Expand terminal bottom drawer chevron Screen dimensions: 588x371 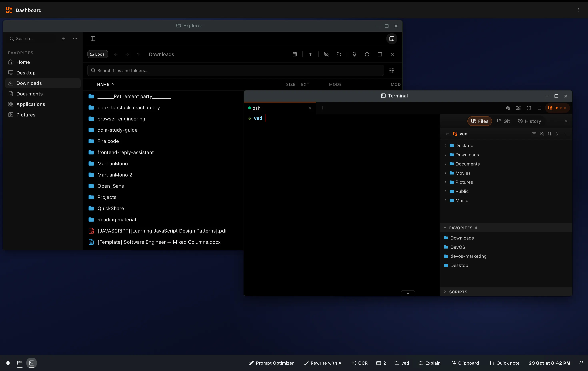tap(408, 293)
